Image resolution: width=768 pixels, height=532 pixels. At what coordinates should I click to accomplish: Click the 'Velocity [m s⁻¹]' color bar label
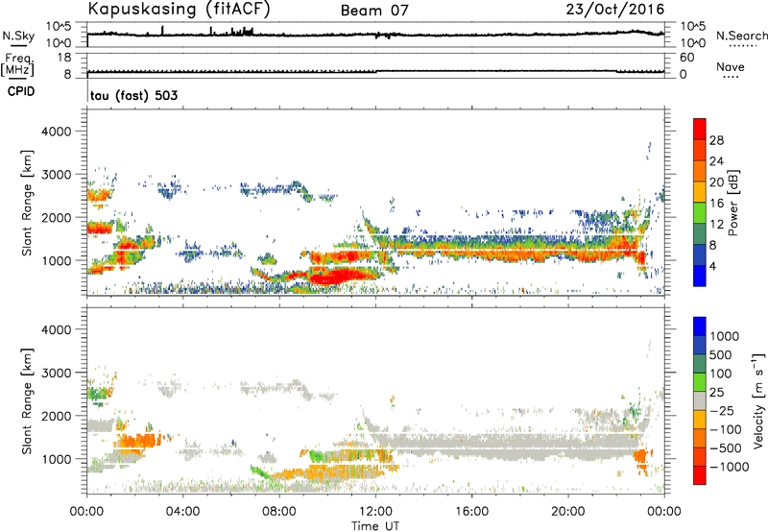point(758,400)
